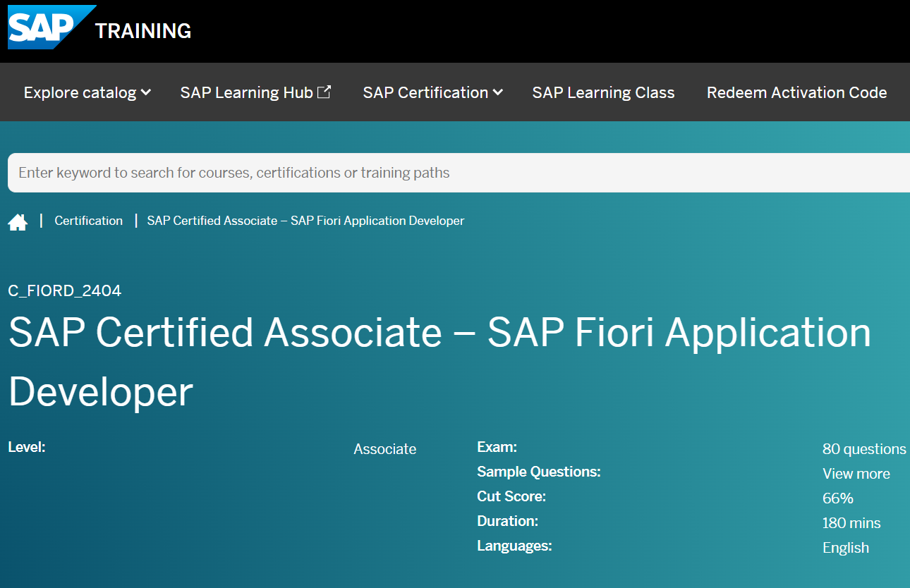Open the Certification breadcrumb link
Image resolution: width=910 pixels, height=588 pixels.
point(88,221)
